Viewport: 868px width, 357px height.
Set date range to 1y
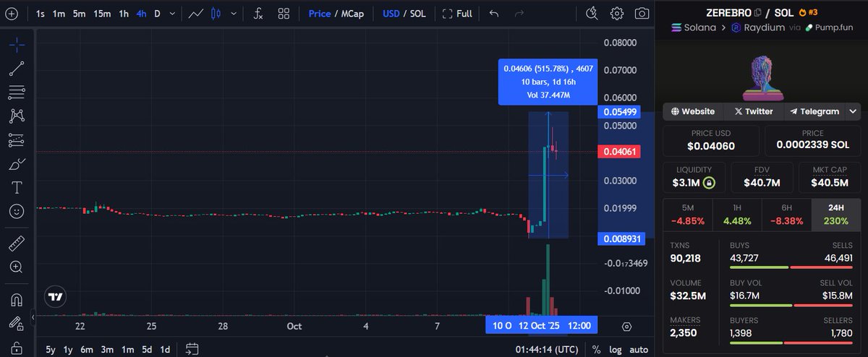click(x=68, y=349)
